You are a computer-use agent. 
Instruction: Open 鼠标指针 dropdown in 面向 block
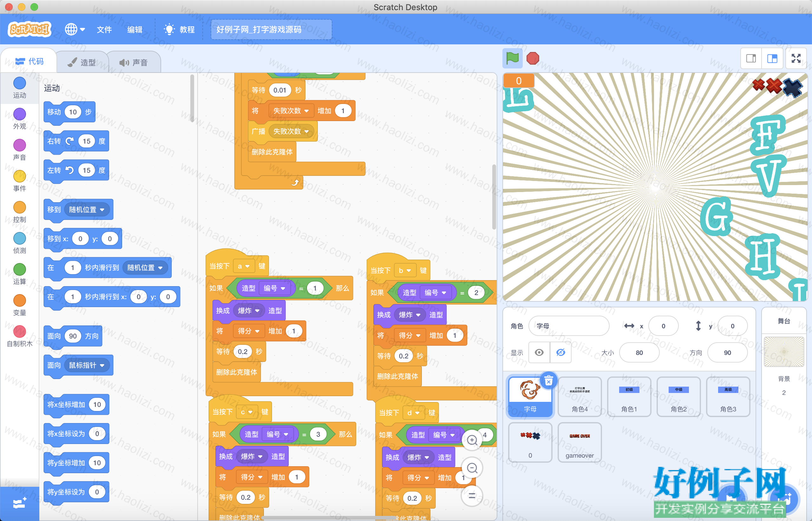[87, 365]
